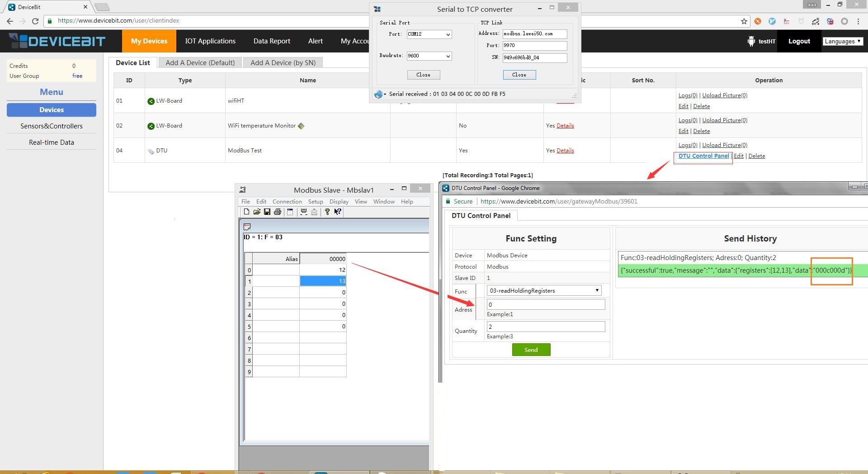Click the green Send button
The width and height of the screenshot is (868, 474).
[531, 350]
